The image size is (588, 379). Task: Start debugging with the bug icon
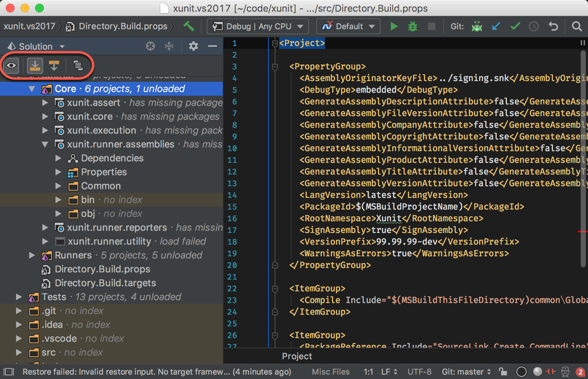coord(413,26)
